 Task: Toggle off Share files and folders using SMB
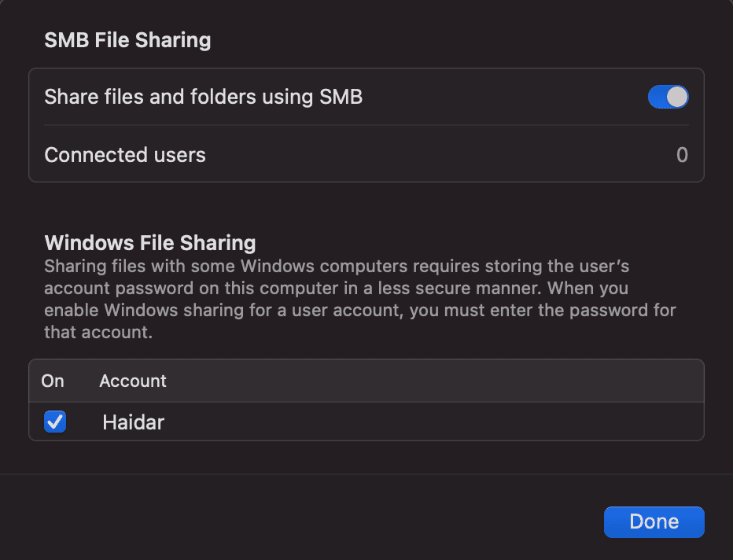(668, 97)
